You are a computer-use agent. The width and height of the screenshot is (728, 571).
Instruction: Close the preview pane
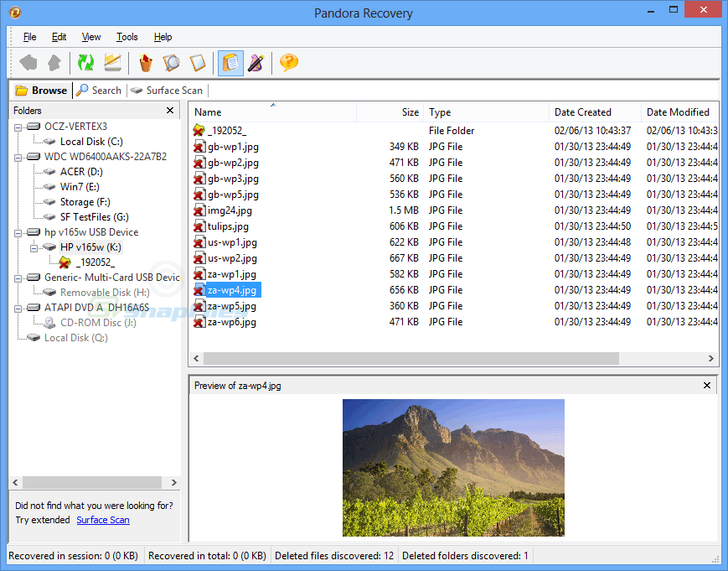[706, 385]
